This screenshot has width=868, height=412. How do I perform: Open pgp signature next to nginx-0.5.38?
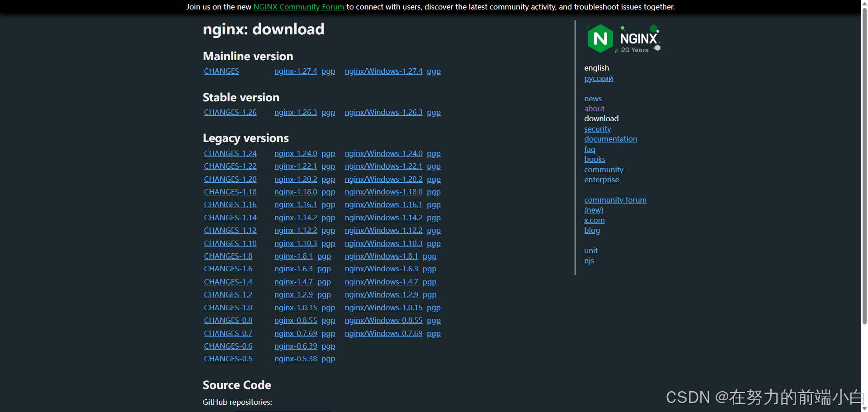click(x=328, y=359)
